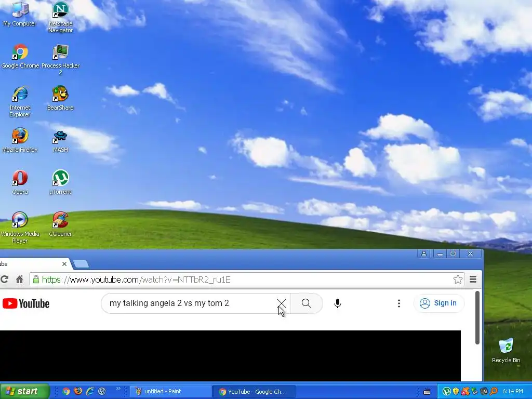Click the Chrome profile person button
Image resolution: width=532 pixels, height=399 pixels.
[424, 254]
